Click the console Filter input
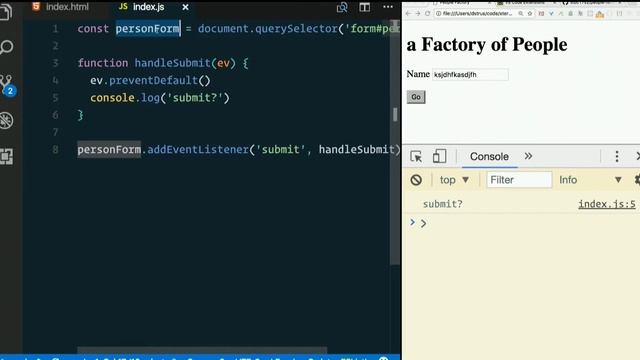The image size is (640, 360). 519,180
